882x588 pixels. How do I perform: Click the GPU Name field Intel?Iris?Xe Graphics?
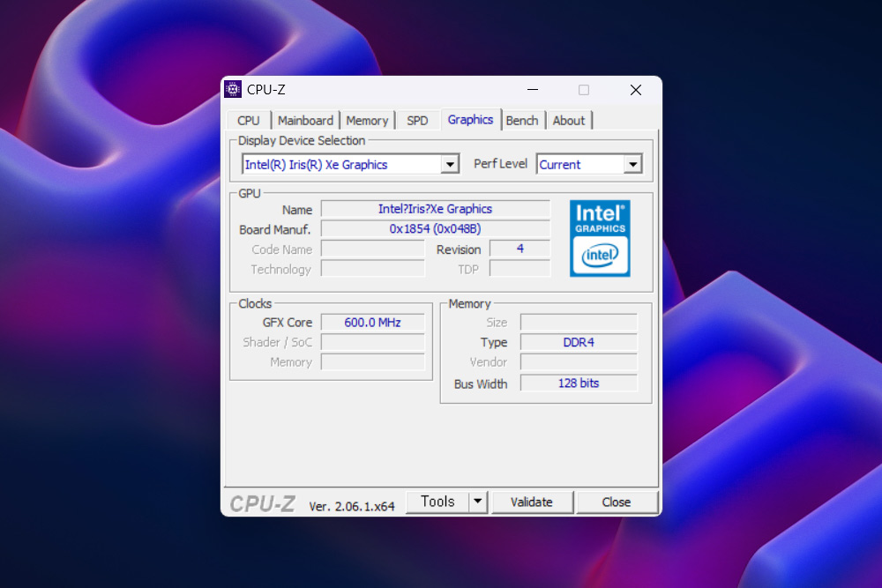click(436, 209)
